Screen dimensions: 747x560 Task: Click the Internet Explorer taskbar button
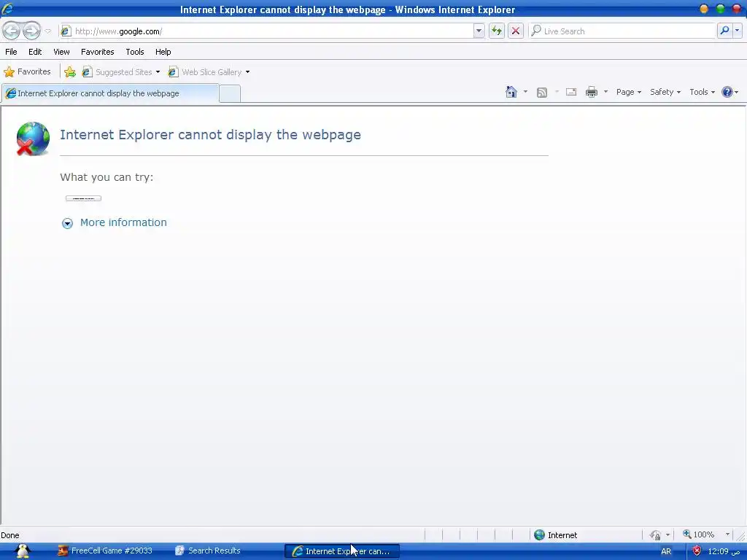click(341, 551)
